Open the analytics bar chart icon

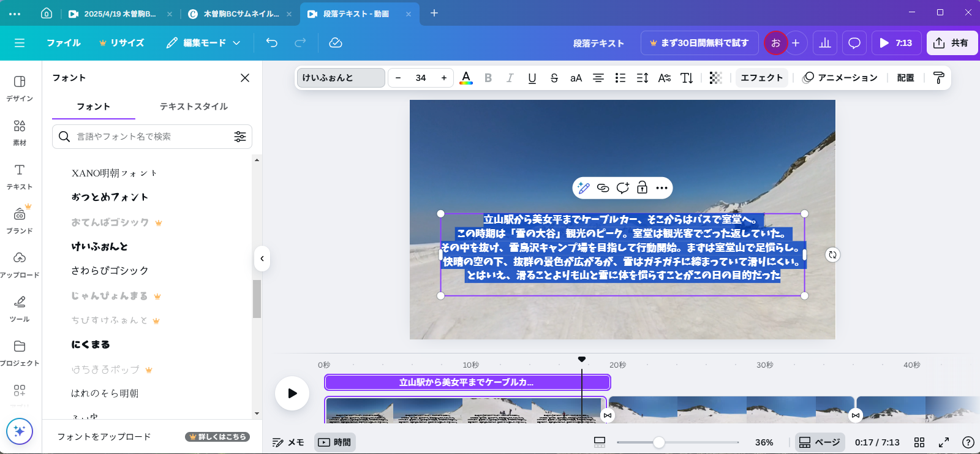pos(825,43)
